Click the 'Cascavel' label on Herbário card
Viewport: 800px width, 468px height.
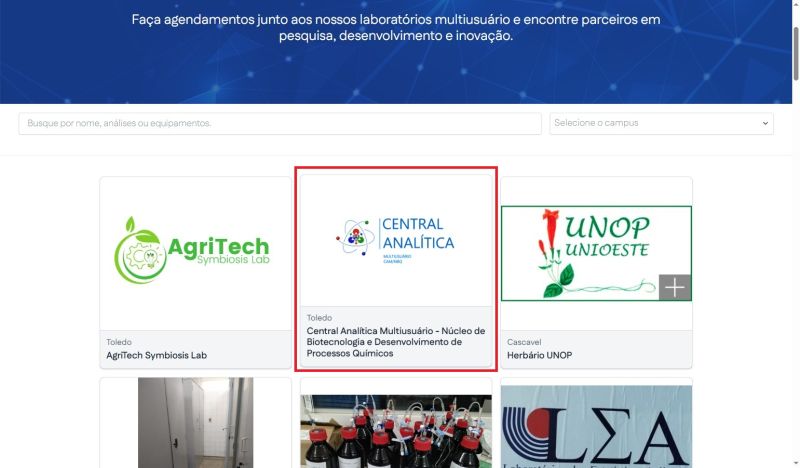(x=523, y=342)
